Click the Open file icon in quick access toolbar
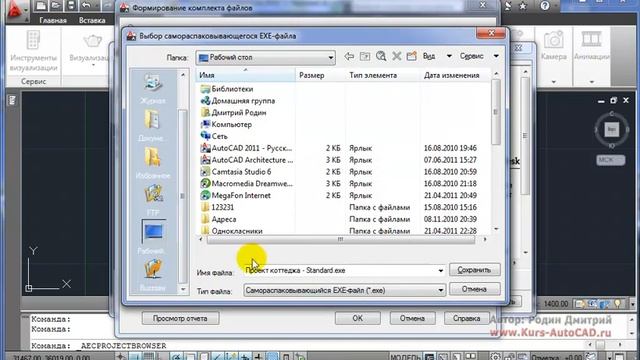This screenshot has width=640, height=360. pyautogui.click(x=56, y=6)
